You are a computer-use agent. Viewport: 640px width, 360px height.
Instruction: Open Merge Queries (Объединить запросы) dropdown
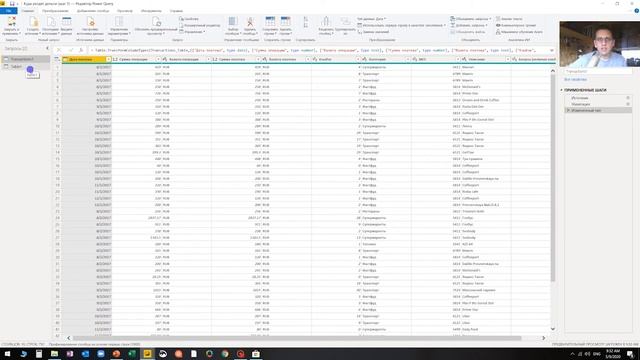click(471, 19)
